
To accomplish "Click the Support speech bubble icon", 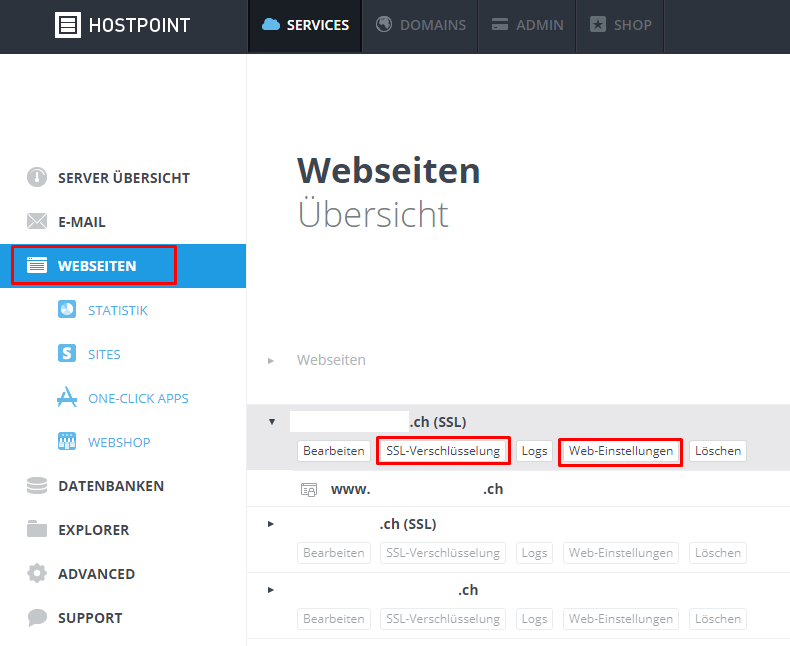I will (x=37, y=617).
